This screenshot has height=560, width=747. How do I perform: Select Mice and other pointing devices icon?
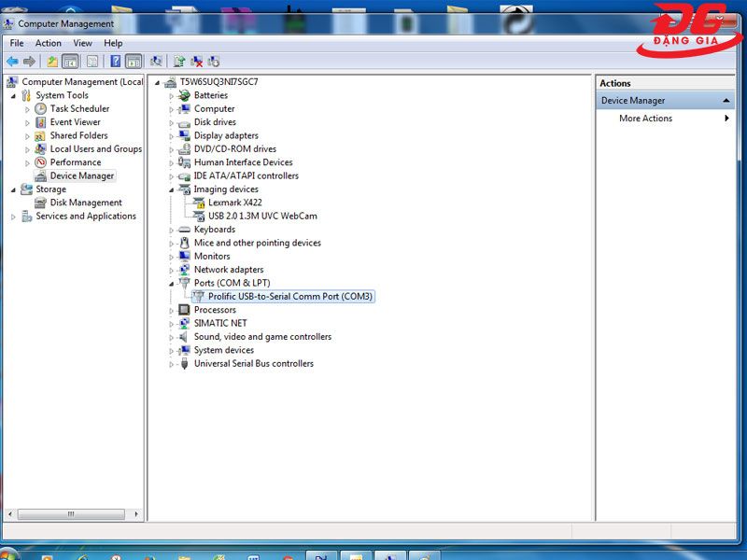[x=184, y=243]
